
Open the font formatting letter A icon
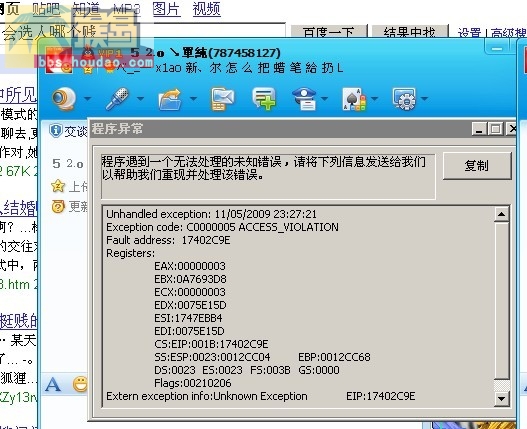tap(53, 384)
